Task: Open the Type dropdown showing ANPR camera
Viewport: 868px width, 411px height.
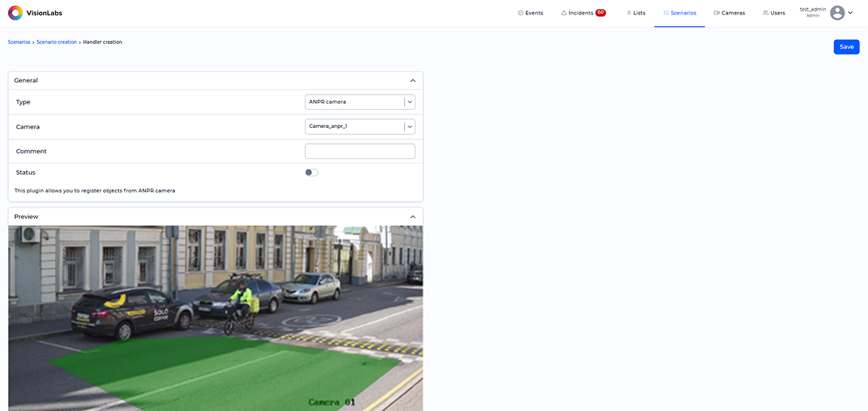Action: (359, 102)
